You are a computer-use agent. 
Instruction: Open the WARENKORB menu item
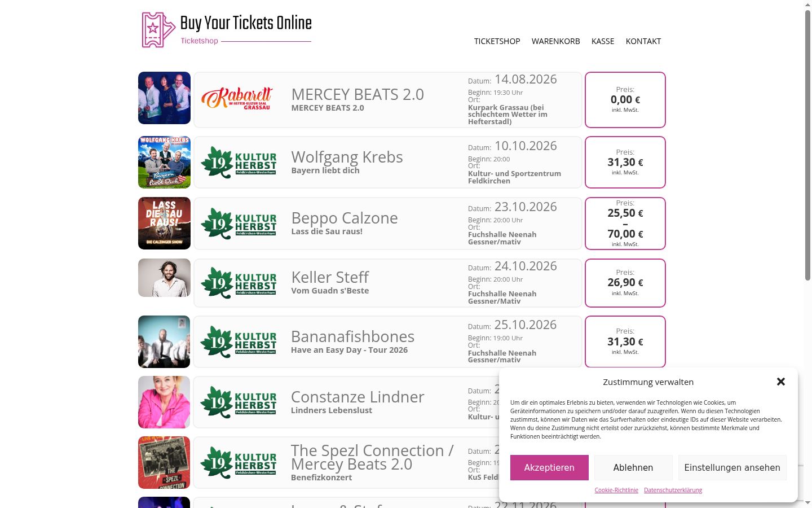pos(555,41)
